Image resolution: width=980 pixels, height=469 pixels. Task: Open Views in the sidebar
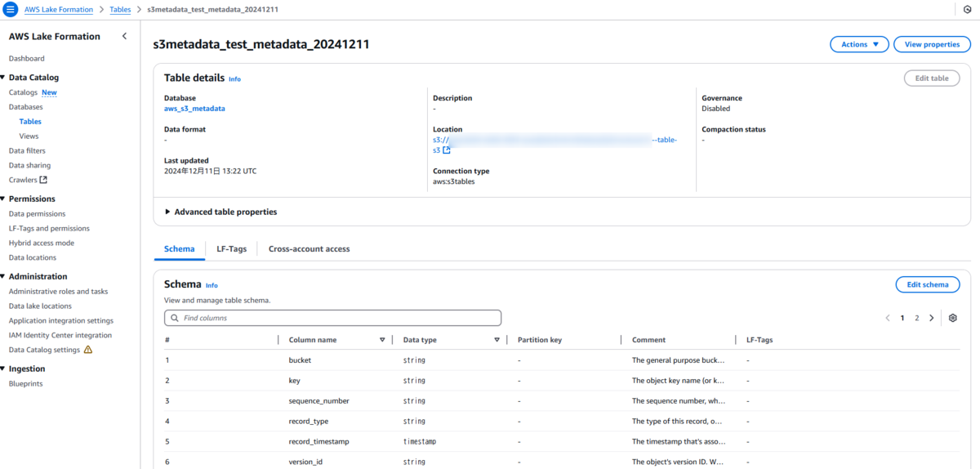click(29, 136)
